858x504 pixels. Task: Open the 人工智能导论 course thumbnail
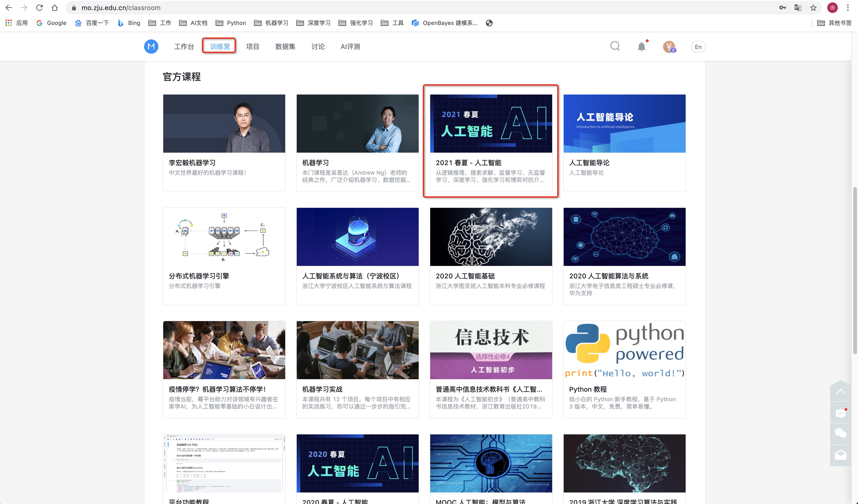[624, 124]
